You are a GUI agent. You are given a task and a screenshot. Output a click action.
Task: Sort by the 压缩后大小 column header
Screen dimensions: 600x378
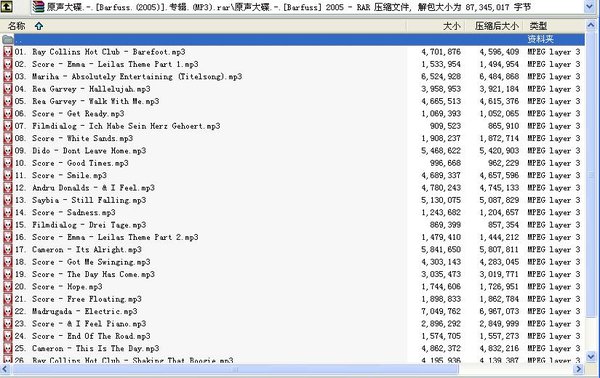[497, 26]
